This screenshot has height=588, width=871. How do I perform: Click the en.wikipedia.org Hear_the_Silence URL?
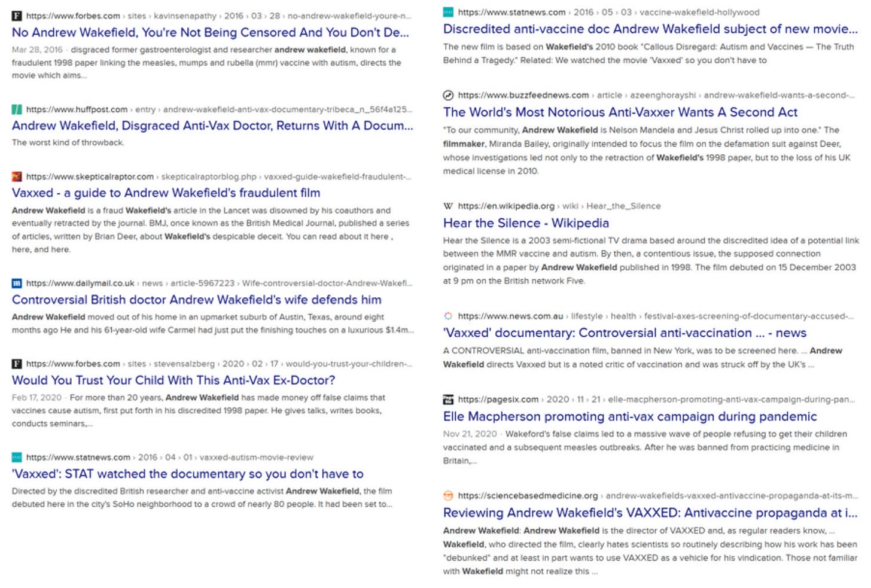tap(559, 206)
